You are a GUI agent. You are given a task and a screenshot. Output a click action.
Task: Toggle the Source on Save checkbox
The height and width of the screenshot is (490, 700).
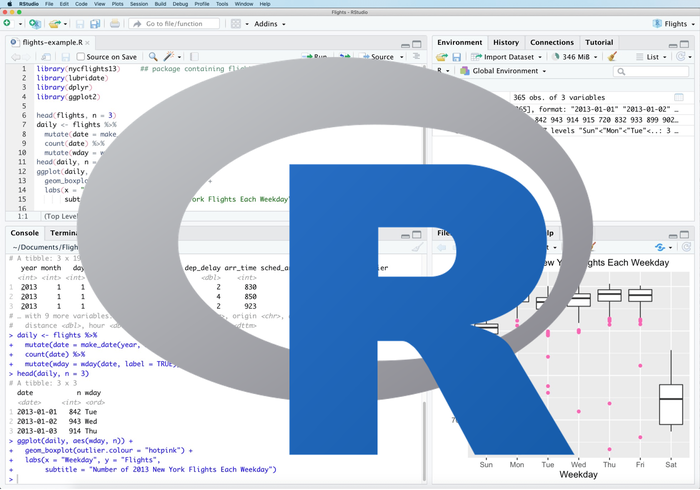point(80,57)
